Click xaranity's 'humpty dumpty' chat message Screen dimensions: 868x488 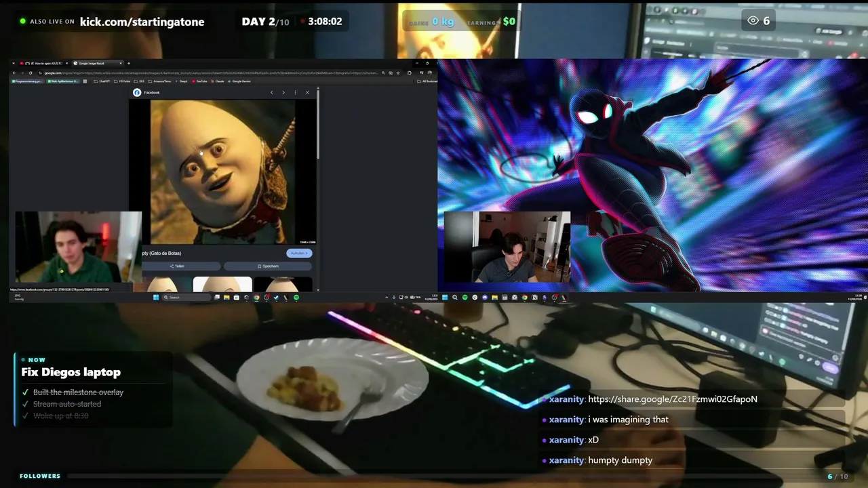point(620,460)
